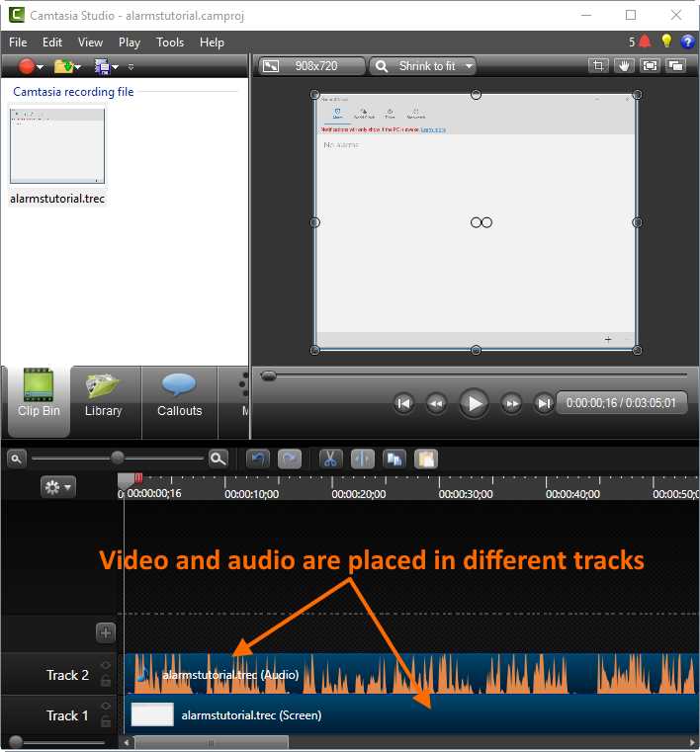This screenshot has width=700, height=752.
Task: Switch to the Library tab
Action: pos(103,401)
